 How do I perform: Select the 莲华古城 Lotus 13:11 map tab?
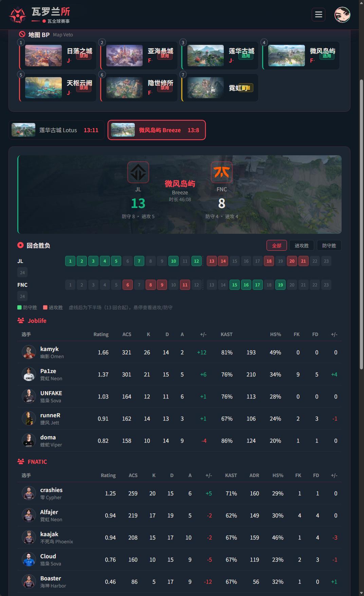[56, 130]
